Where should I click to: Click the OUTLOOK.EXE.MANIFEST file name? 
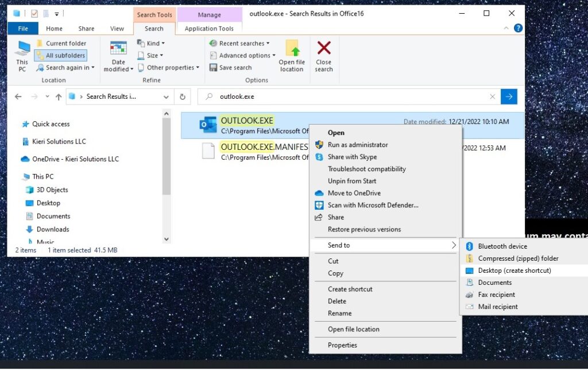(264, 147)
